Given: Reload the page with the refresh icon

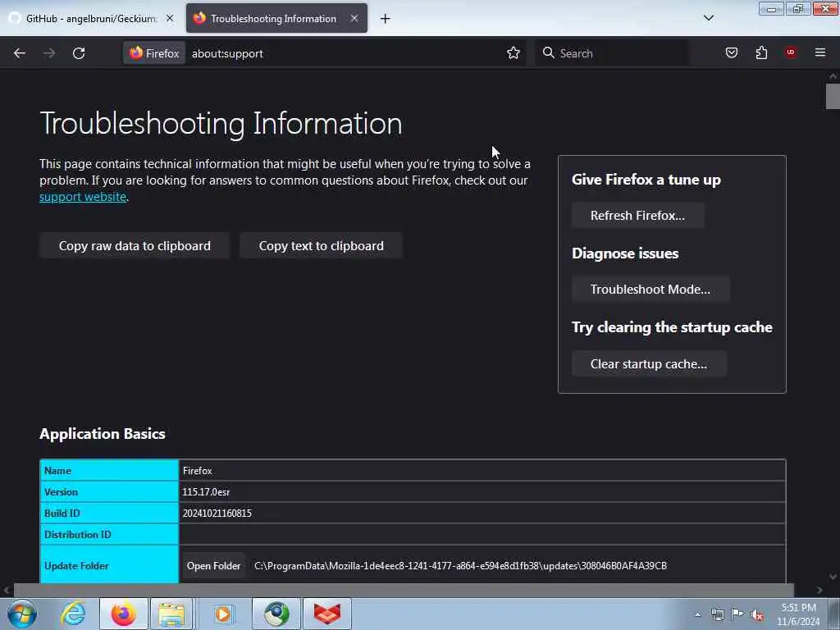Looking at the screenshot, I should tap(79, 53).
